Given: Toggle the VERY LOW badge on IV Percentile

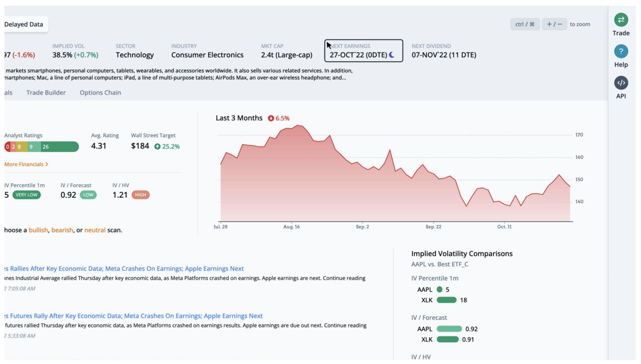Looking at the screenshot, I should pos(26,195).
